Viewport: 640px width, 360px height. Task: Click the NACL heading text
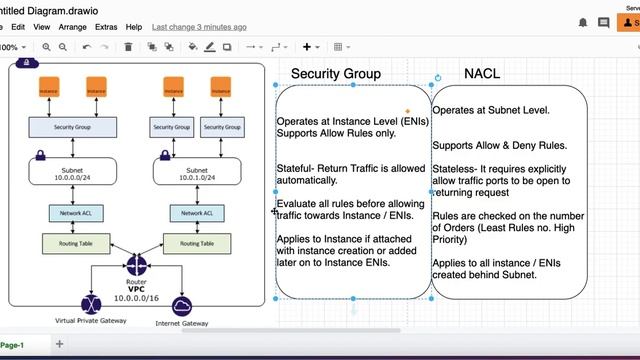tap(482, 74)
